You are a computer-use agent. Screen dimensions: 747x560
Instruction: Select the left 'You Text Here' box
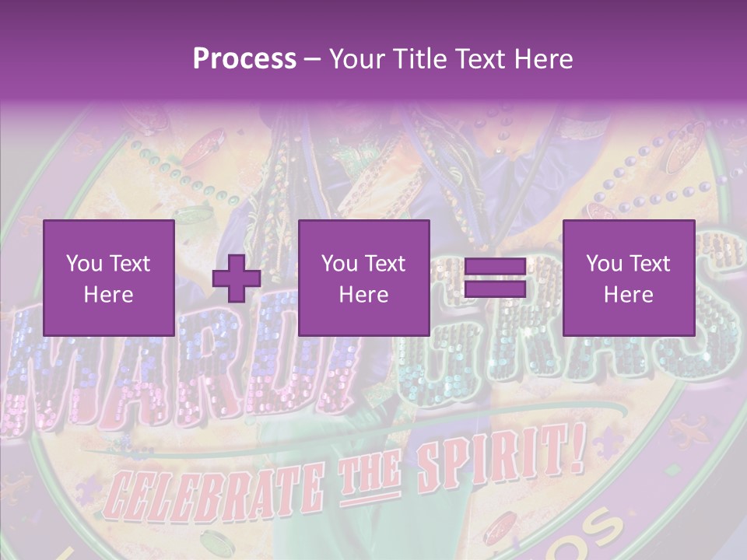(108, 278)
